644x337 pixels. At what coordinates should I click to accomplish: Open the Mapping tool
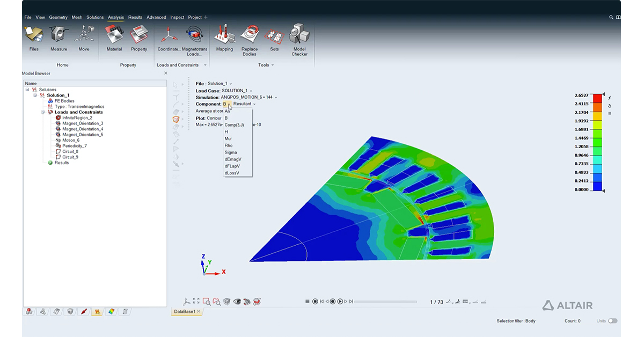click(224, 38)
